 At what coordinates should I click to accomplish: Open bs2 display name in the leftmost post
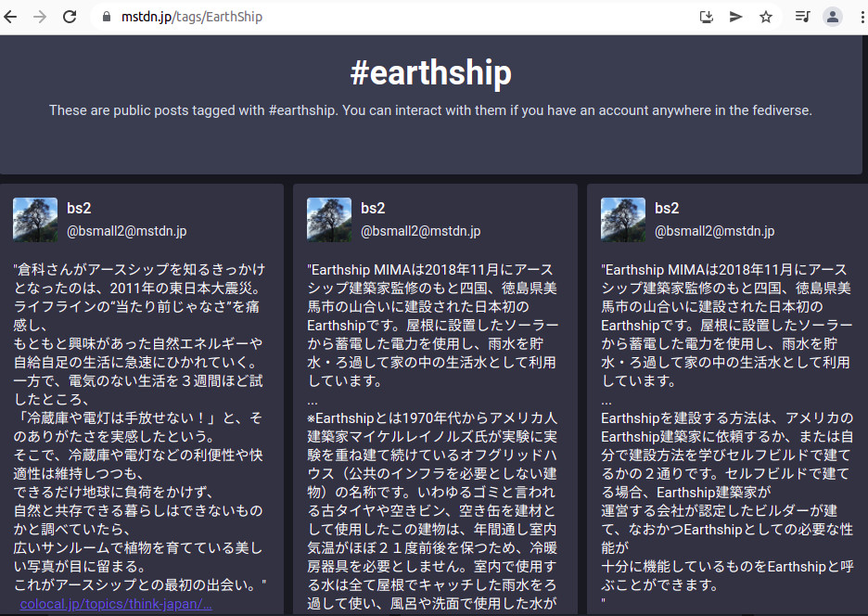tap(79, 209)
